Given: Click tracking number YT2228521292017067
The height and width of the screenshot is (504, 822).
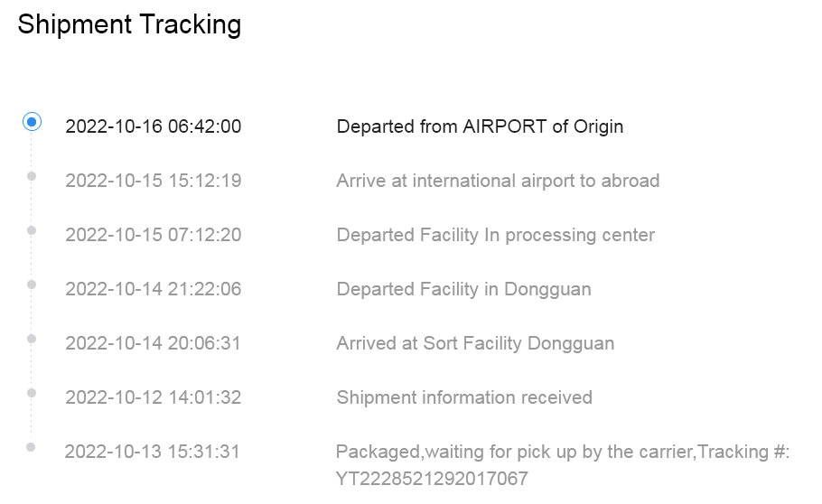Looking at the screenshot, I should 432,479.
